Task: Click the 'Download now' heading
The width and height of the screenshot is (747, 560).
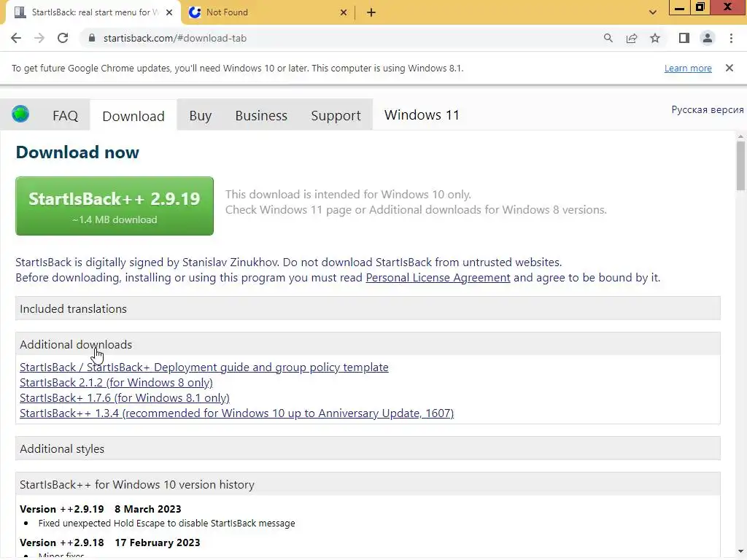Action: click(x=77, y=152)
